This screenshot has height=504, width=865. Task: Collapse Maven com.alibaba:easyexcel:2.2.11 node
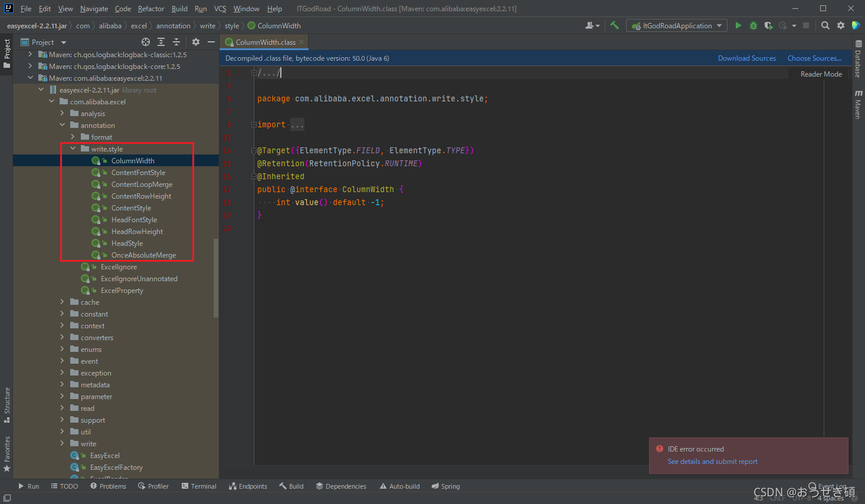tap(30, 78)
